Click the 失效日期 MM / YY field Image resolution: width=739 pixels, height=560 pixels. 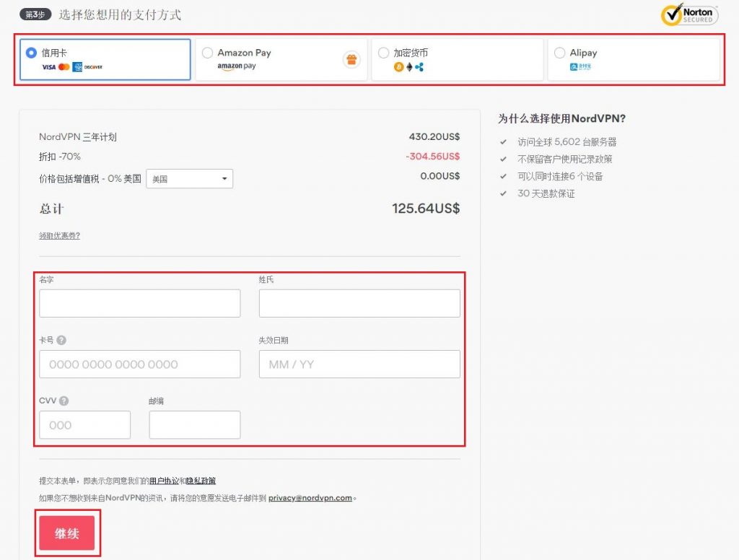pyautogui.click(x=359, y=364)
